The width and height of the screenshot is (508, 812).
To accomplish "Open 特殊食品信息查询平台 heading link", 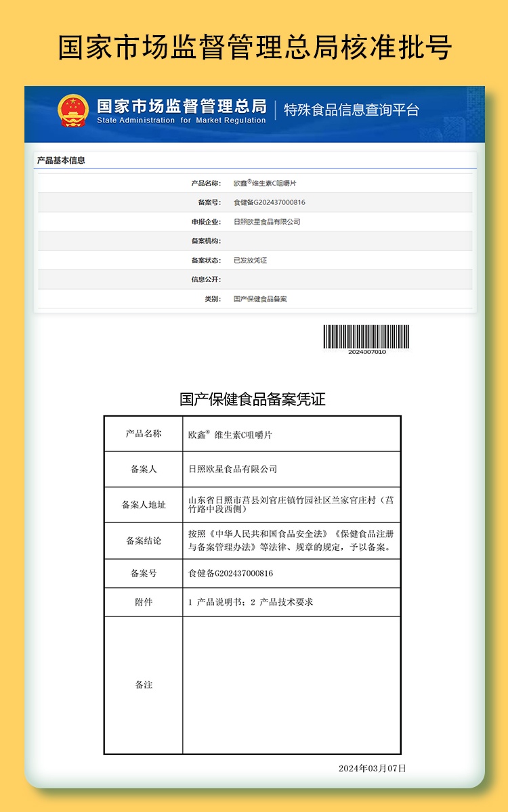I will [x=352, y=110].
